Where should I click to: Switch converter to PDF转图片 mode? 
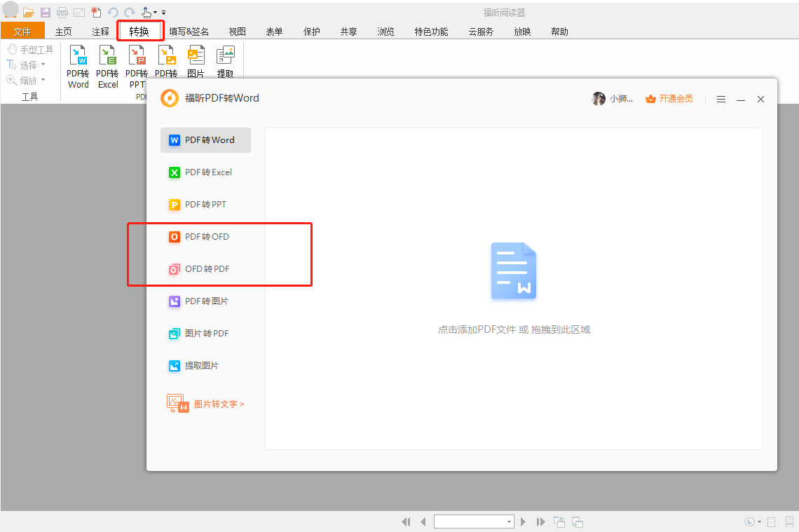[205, 301]
